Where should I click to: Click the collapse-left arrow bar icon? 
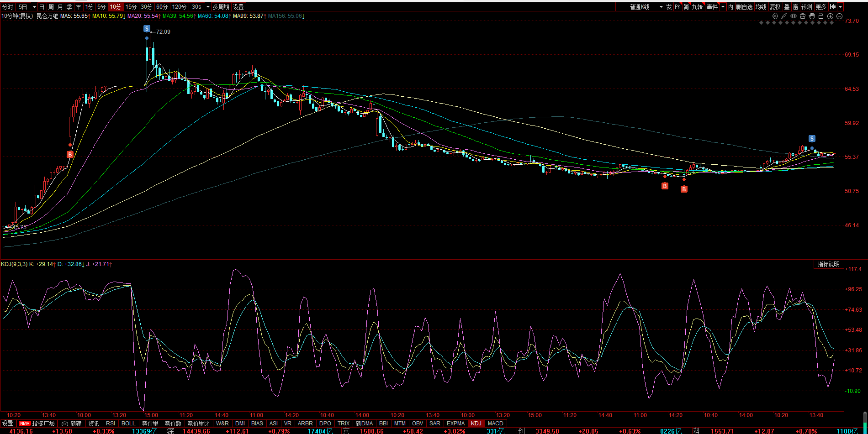point(833,7)
